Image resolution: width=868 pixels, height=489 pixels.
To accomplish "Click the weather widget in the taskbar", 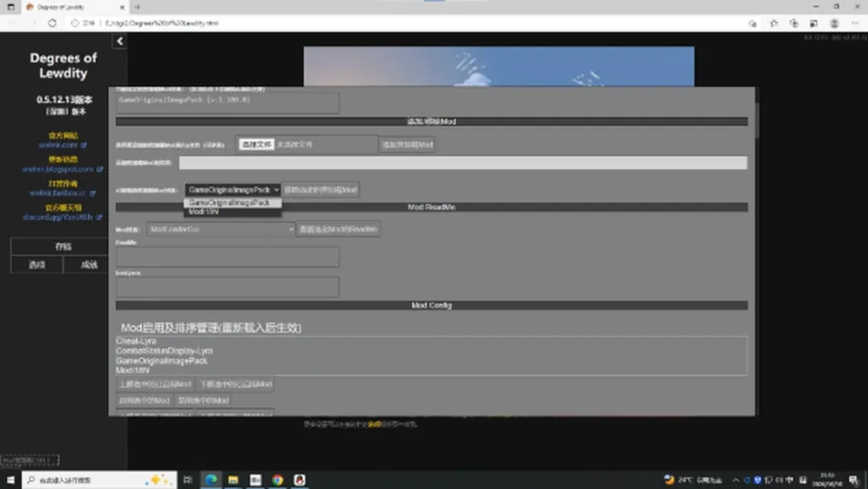I will 693,480.
